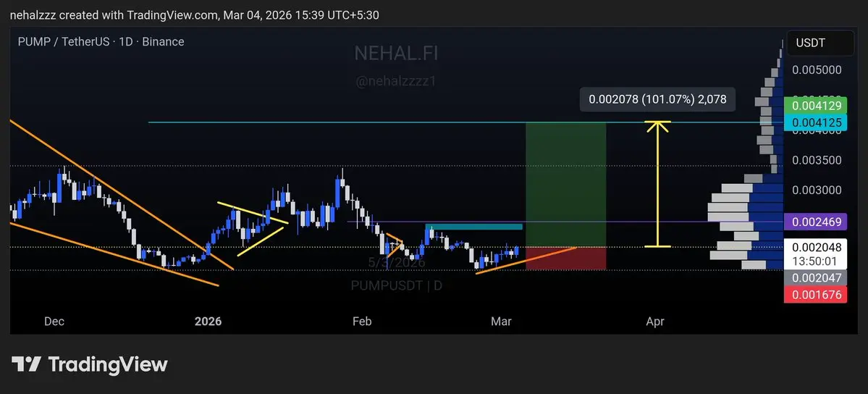
Task: Select the green 0.004129 price label
Action: [x=816, y=106]
